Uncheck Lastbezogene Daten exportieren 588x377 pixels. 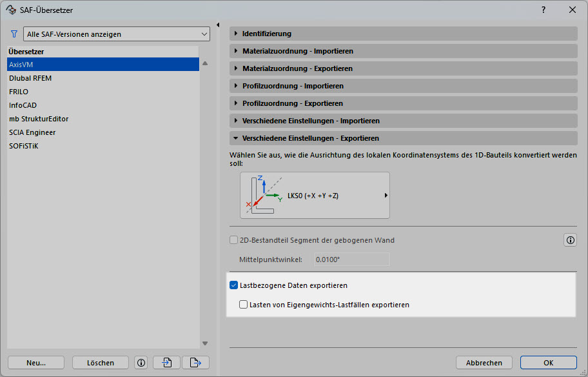[233, 285]
